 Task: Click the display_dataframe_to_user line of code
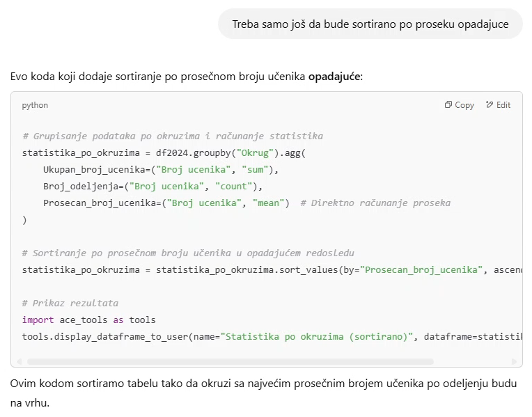tap(272, 336)
